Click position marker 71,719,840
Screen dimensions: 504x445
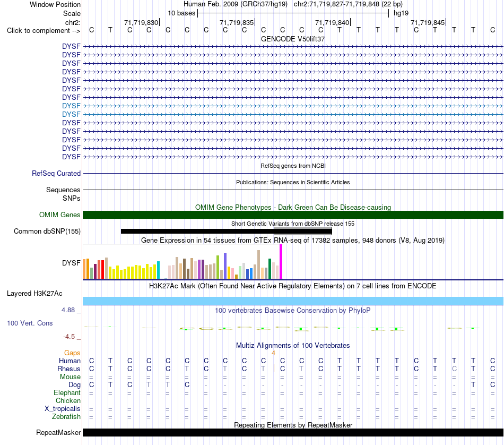(x=332, y=22)
